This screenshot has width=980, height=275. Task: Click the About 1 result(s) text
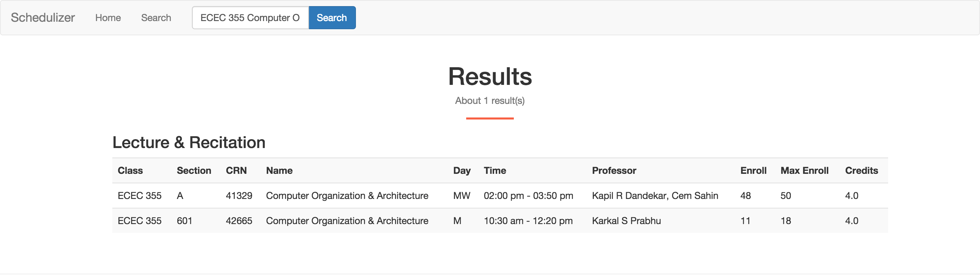(490, 100)
